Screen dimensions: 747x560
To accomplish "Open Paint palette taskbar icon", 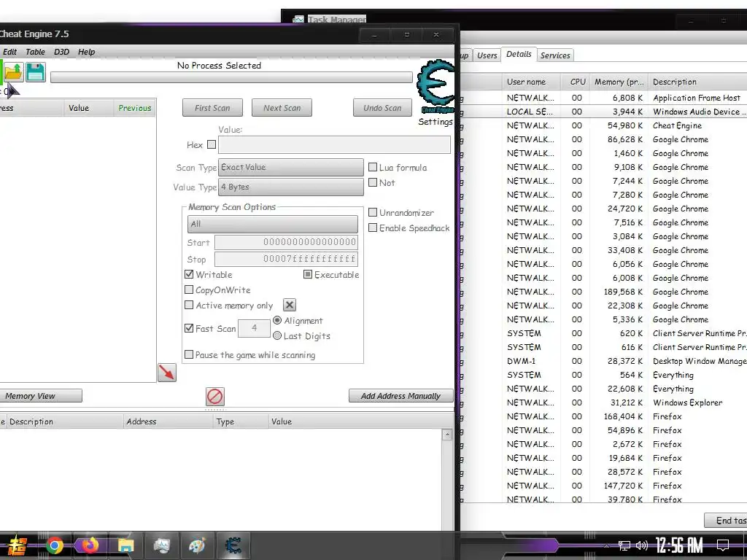I will (x=197, y=545).
